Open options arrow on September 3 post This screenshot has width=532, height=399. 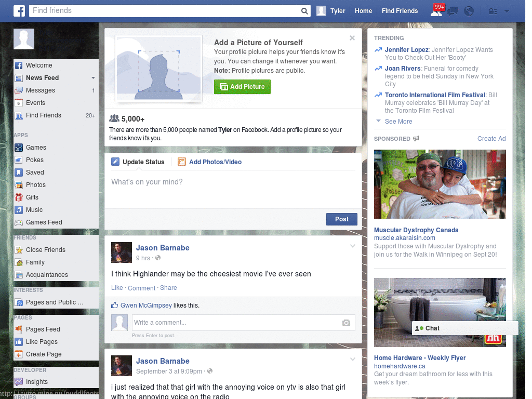tap(353, 359)
